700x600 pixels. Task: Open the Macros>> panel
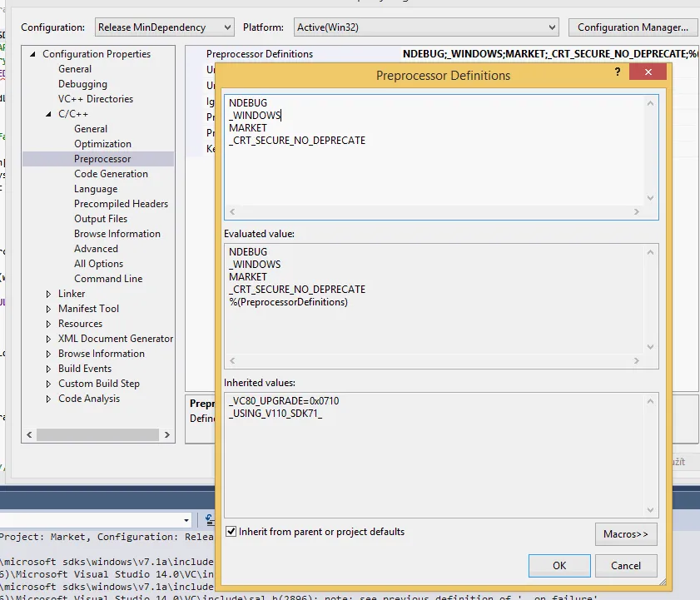tap(626, 534)
